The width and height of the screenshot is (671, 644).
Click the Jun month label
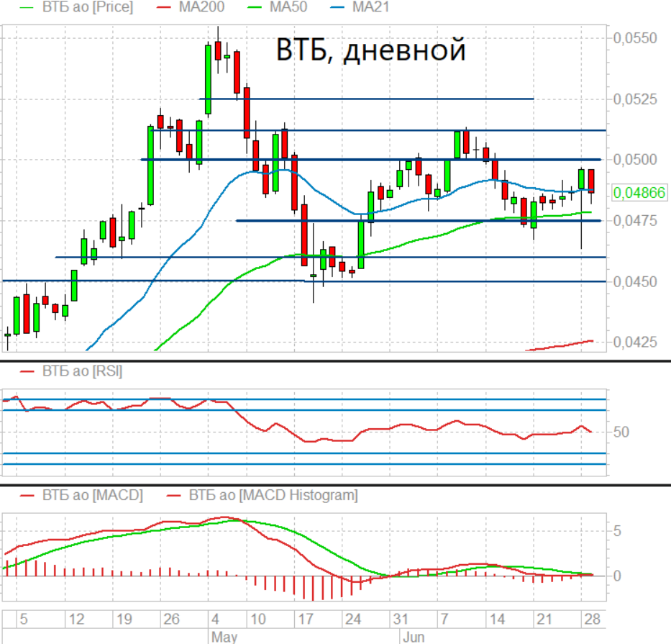coord(414,637)
